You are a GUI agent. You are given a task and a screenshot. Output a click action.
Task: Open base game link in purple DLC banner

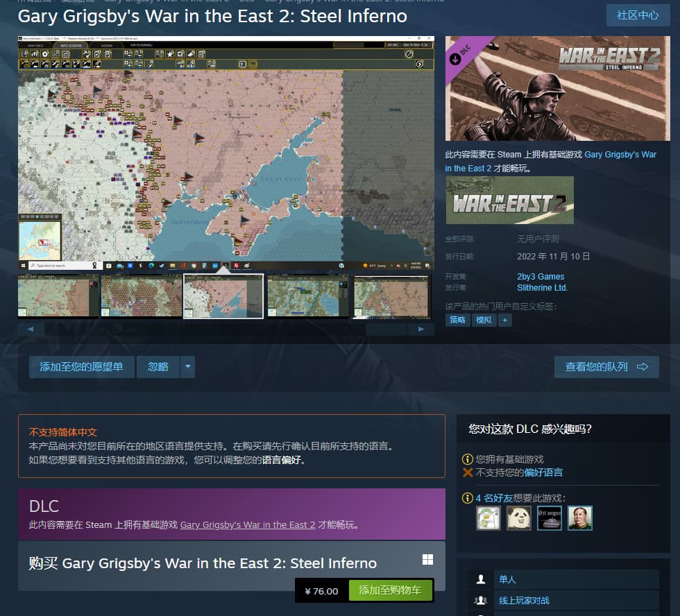pyautogui.click(x=247, y=524)
